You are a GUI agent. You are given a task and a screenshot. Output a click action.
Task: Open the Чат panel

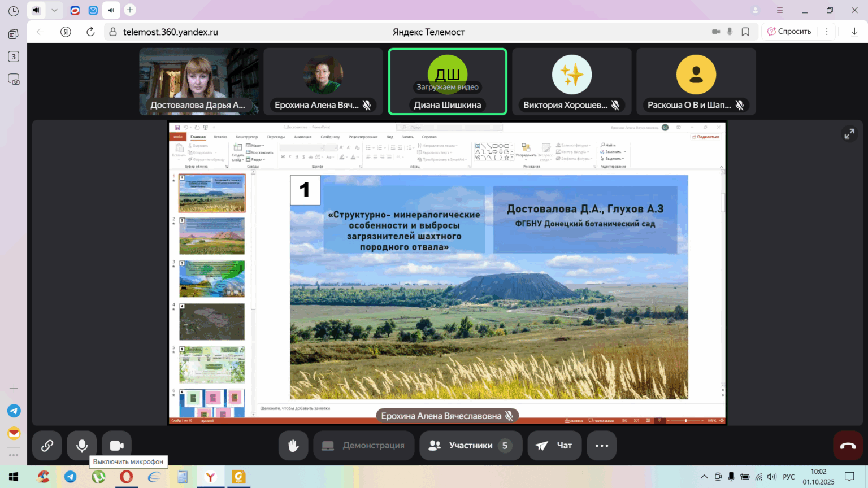click(x=554, y=446)
